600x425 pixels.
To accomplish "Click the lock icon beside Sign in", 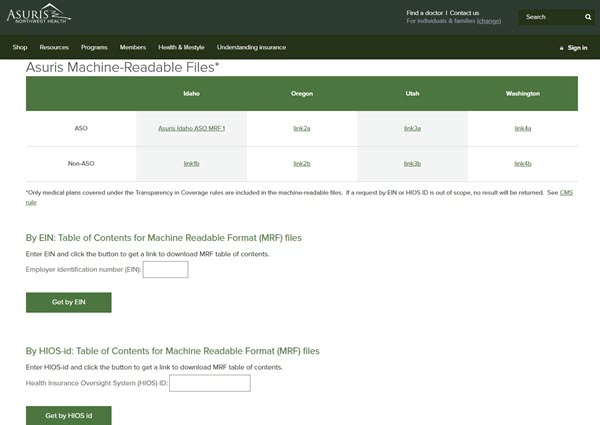I will 561,48.
